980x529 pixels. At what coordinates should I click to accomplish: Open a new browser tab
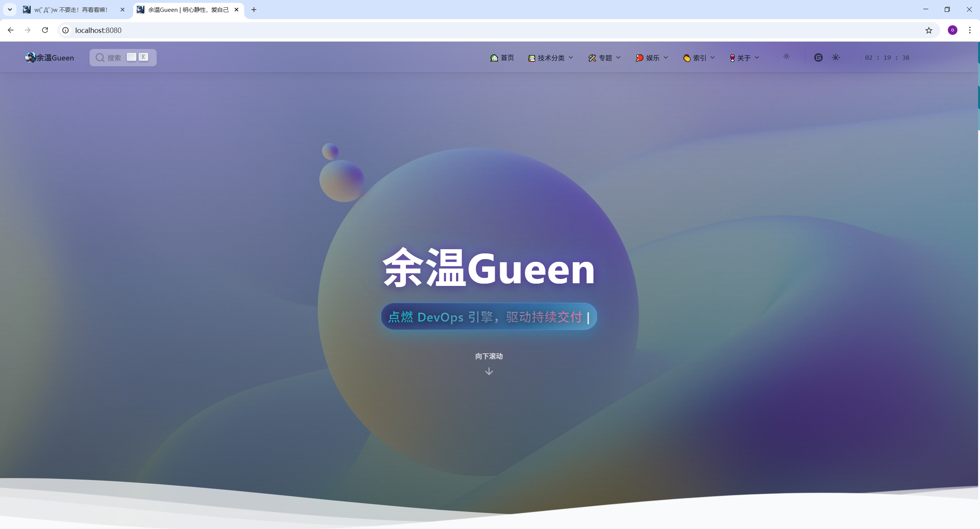click(x=254, y=10)
